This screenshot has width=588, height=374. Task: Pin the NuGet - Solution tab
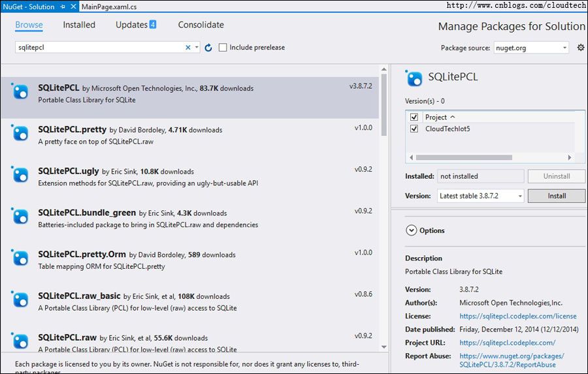coord(63,7)
